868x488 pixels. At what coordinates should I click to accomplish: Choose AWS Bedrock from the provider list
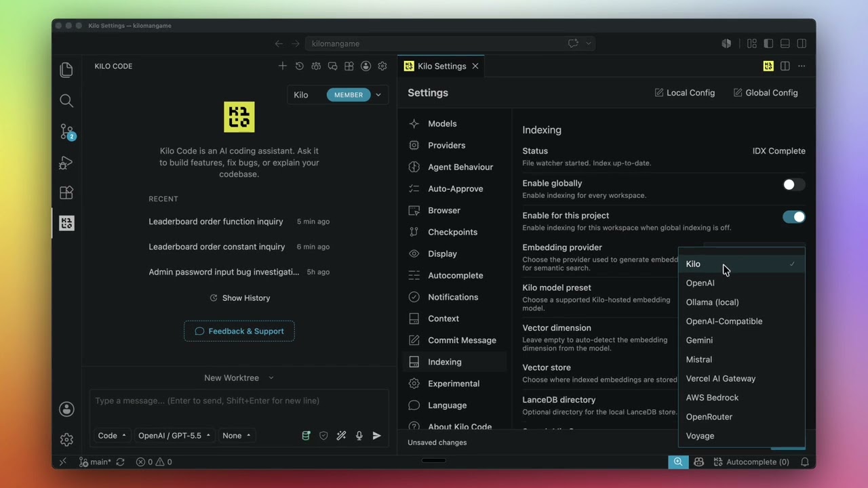[741, 397]
